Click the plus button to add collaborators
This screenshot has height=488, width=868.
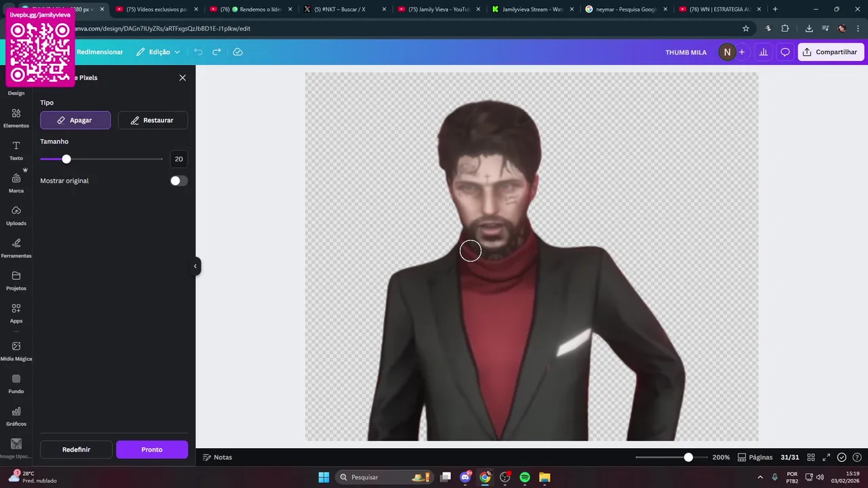point(742,52)
